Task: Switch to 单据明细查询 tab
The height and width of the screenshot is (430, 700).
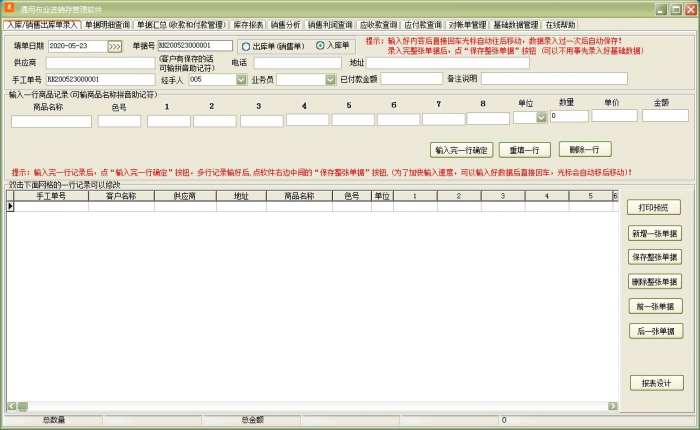Action: click(108, 25)
